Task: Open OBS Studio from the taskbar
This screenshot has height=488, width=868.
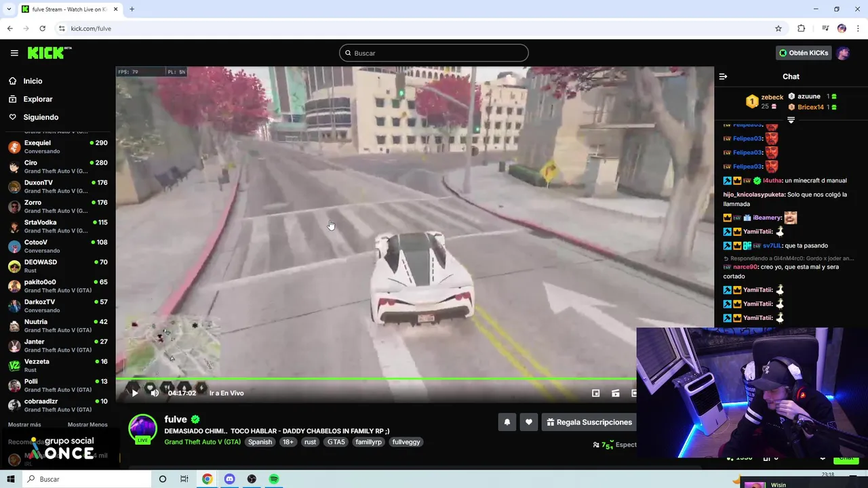Action: pos(252,479)
